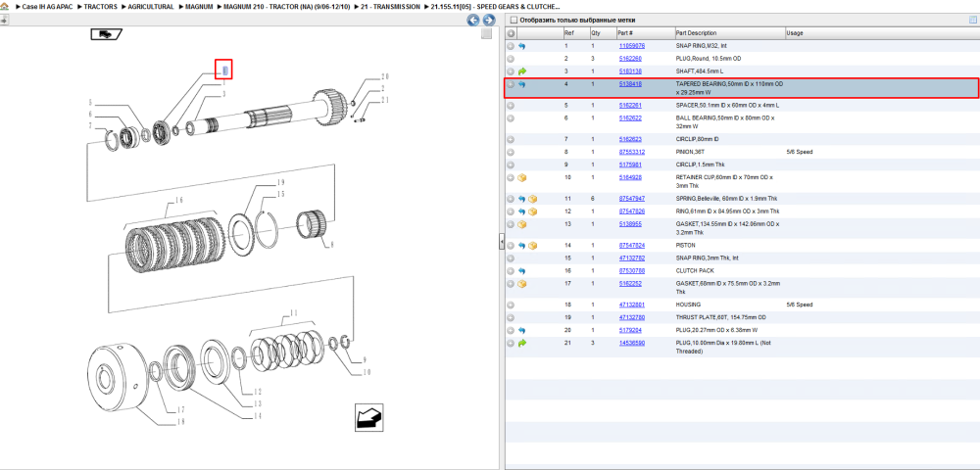The image size is (980, 470).
Task: Select 'SNAP RING,3mm Thk, Int' description
Action: [x=708, y=258]
